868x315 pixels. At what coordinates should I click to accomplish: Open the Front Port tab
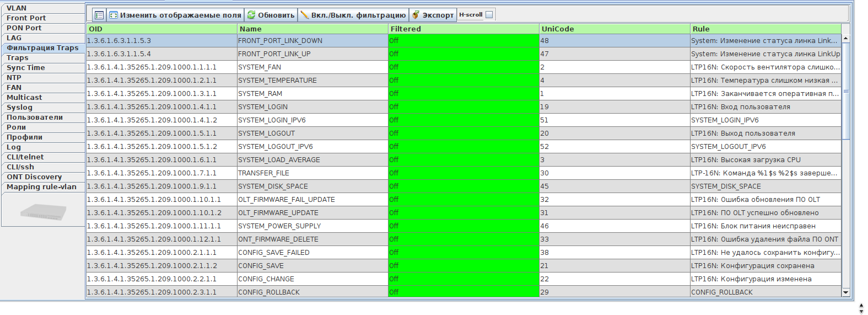click(44, 18)
